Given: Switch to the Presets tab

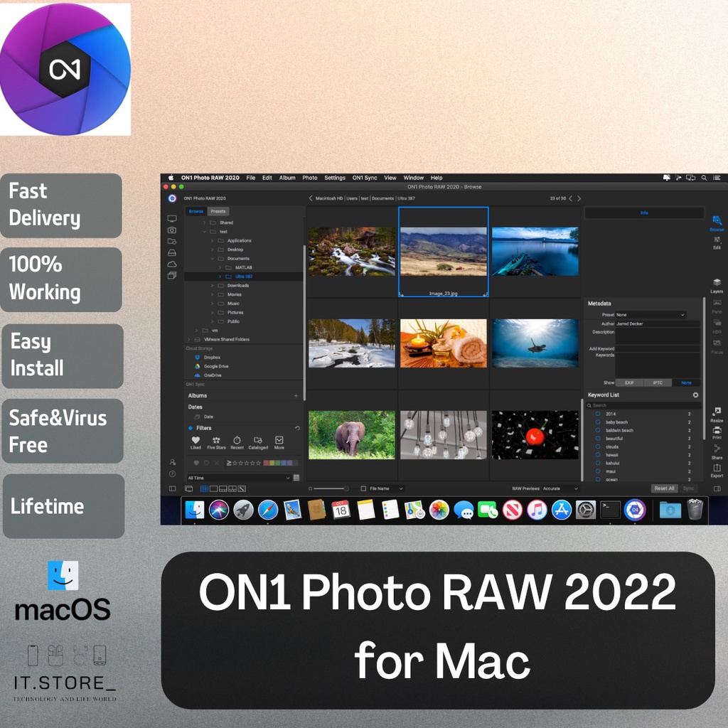Looking at the screenshot, I should [x=218, y=211].
